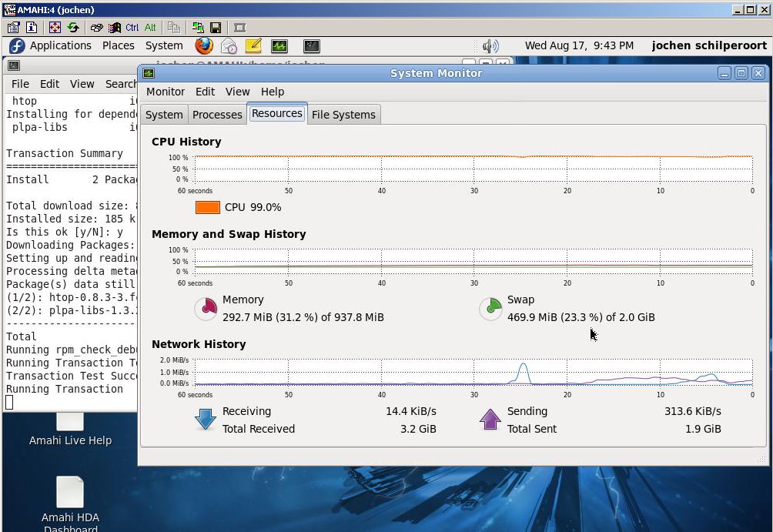Click the CPU 99.0% reading
Viewport: 773px width, 532px height.
[x=253, y=208]
